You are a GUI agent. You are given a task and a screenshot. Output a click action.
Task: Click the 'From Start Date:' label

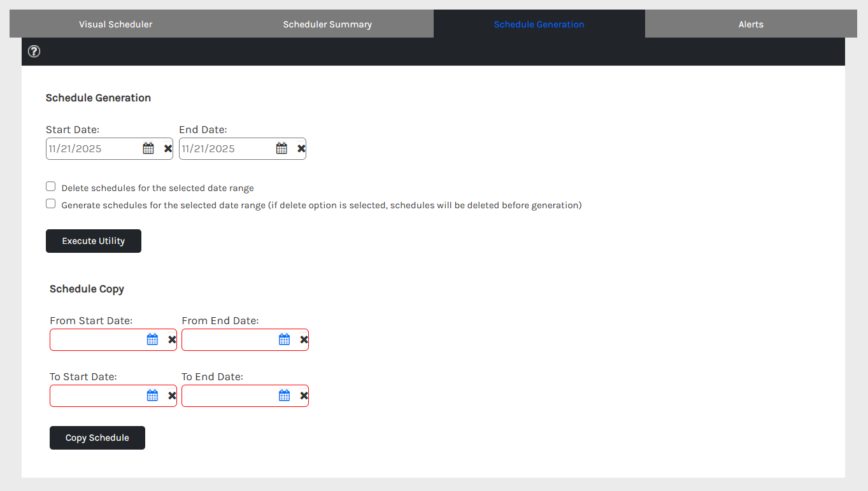91,321
